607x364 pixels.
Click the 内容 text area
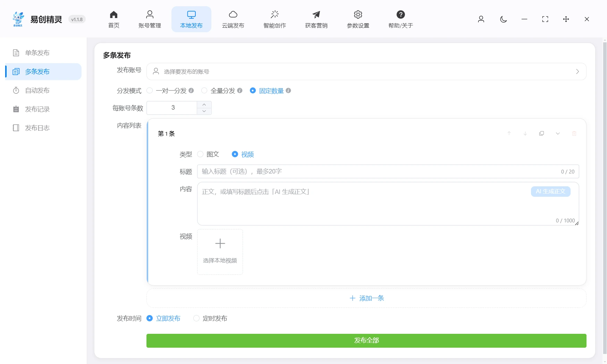coord(388,204)
